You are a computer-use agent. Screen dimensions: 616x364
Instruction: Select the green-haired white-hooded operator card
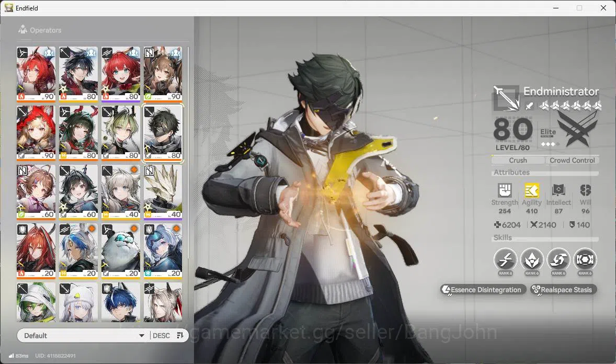(36, 302)
